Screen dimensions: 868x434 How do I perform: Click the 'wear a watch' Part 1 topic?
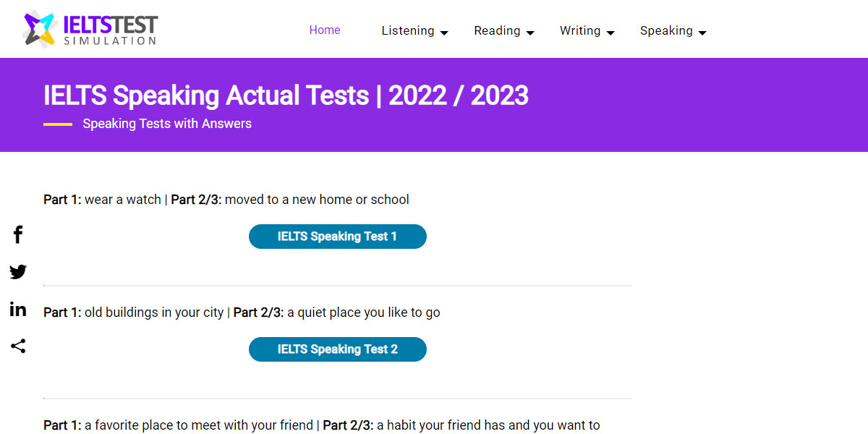point(122,199)
